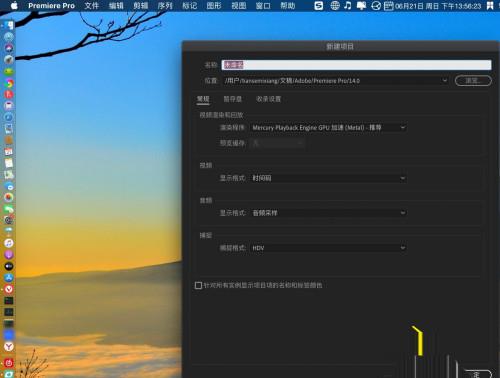Open the purple Podcasts dock icon
Image resolution: width=500 pixels, height=378 pixels.
[9, 255]
